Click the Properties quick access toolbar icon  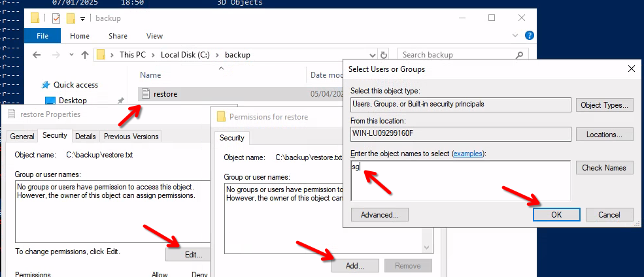[56, 18]
